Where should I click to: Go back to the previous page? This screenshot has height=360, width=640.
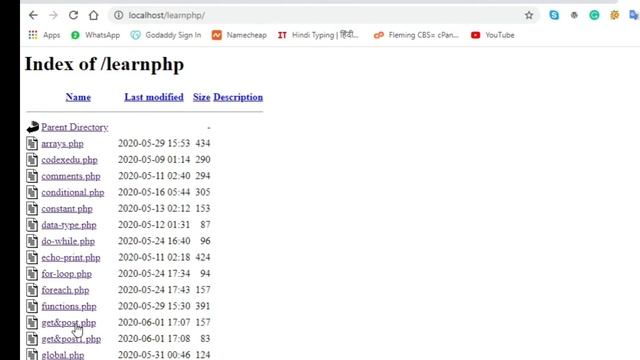(x=33, y=16)
